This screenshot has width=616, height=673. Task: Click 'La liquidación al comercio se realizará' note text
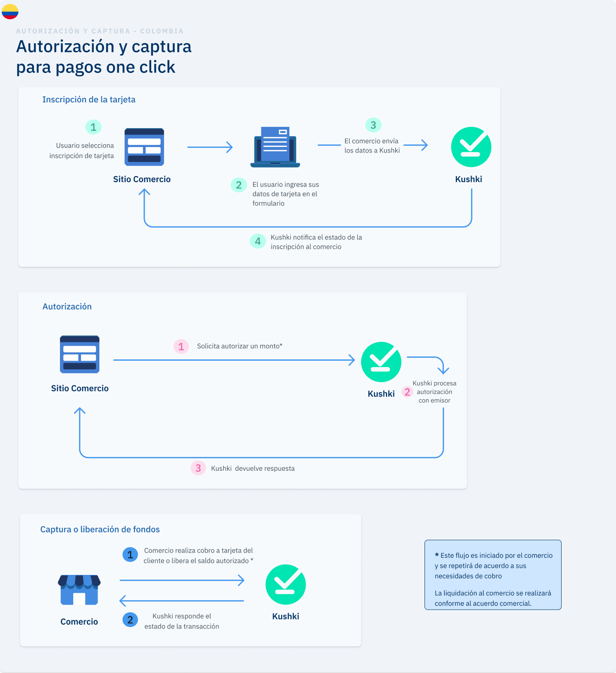493,598
